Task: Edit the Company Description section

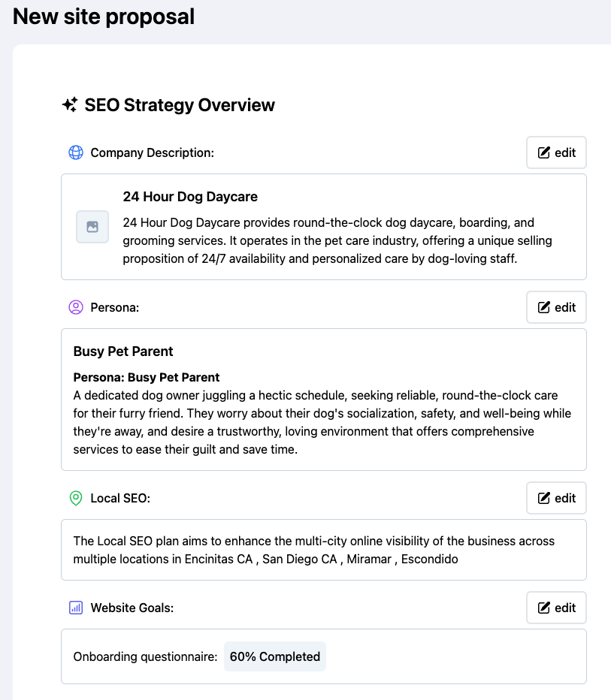Action: (x=556, y=152)
